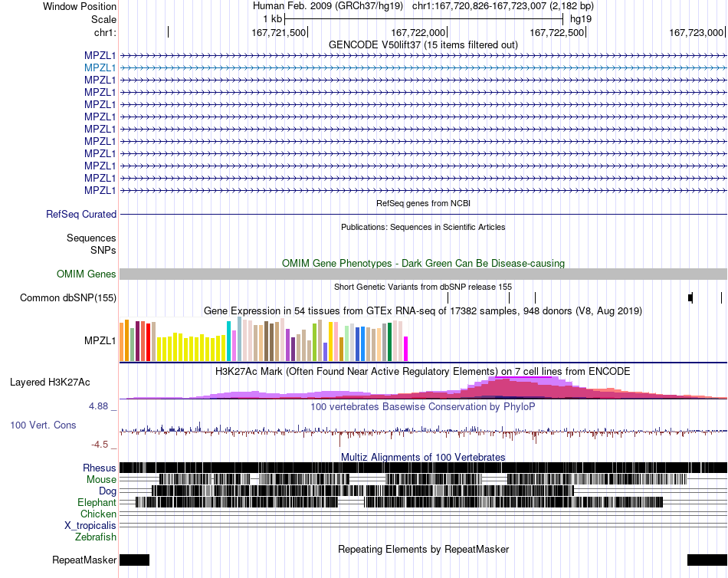Click the Window Position label
This screenshot has width=728, height=578.
tap(80, 6)
